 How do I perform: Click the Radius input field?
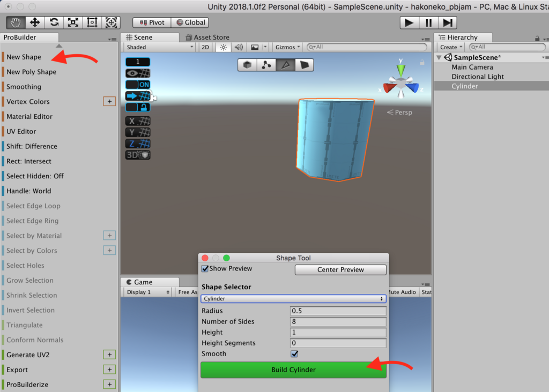[338, 311]
